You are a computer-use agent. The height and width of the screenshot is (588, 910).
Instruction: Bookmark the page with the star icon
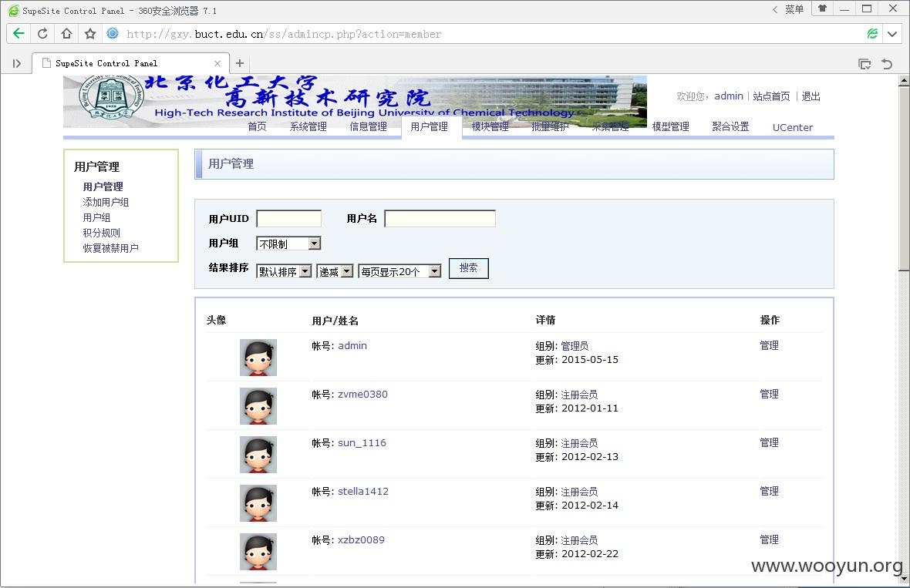coord(90,34)
